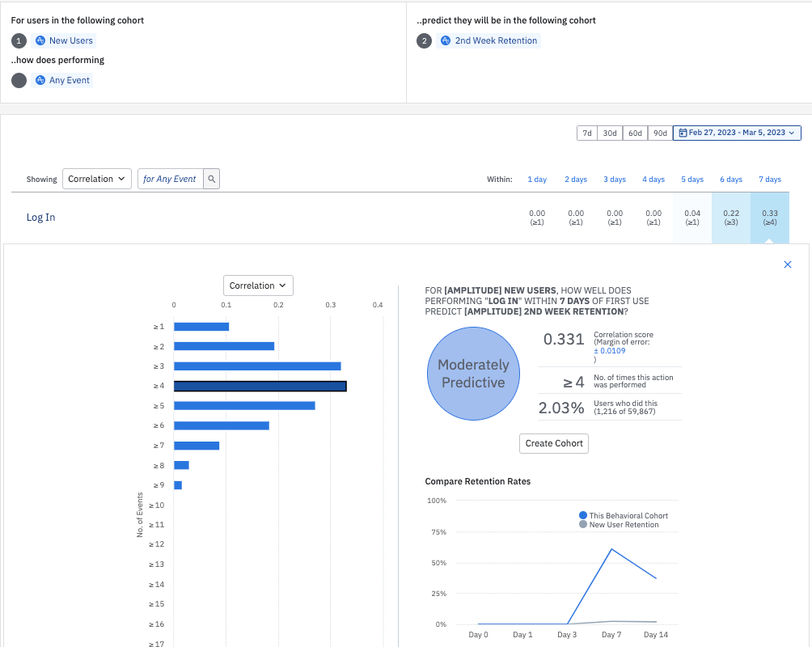Click the ≥3 correlation bar
The height and width of the screenshot is (647, 812).
pyautogui.click(x=257, y=366)
